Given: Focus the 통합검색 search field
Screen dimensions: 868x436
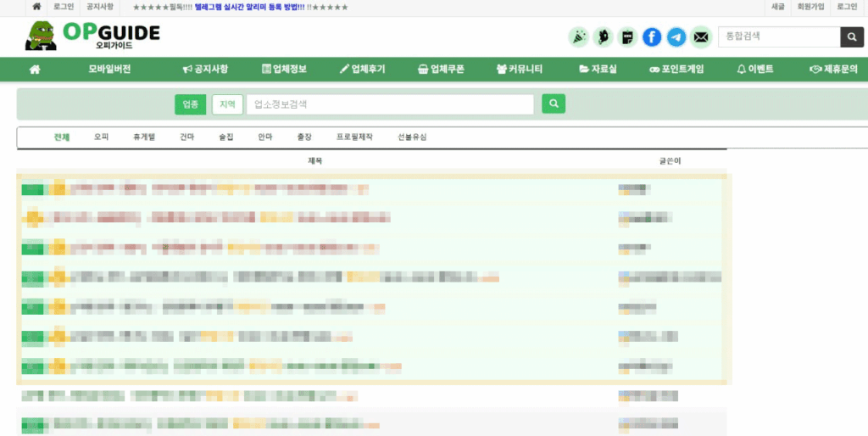Looking at the screenshot, I should [780, 37].
